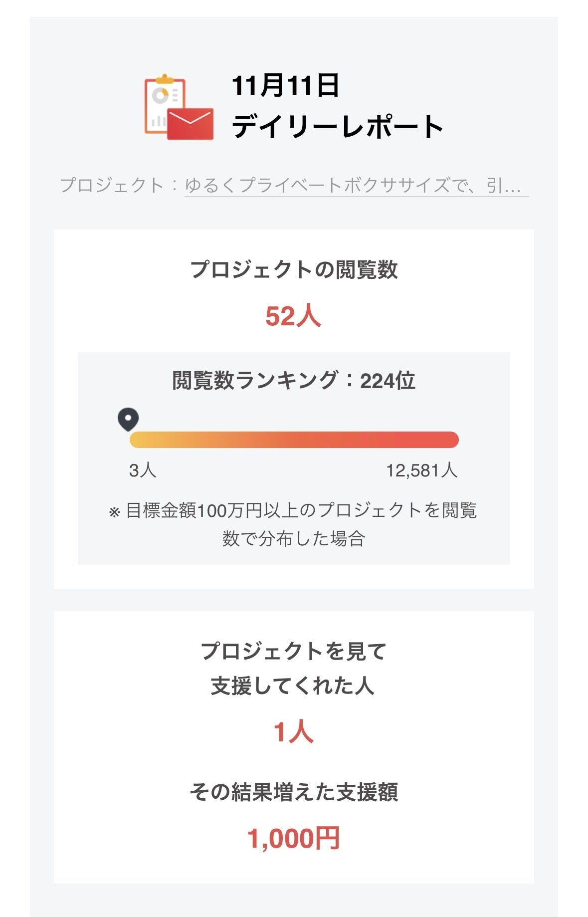
Task: Click the 1人 supporter count
Action: click(x=293, y=732)
